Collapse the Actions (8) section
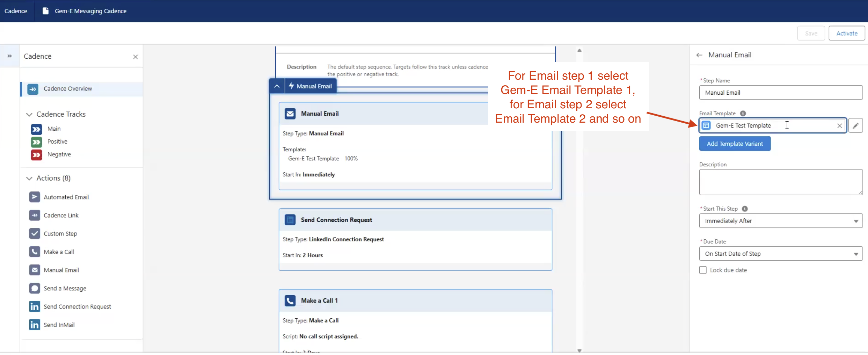The width and height of the screenshot is (868, 355). coord(29,178)
